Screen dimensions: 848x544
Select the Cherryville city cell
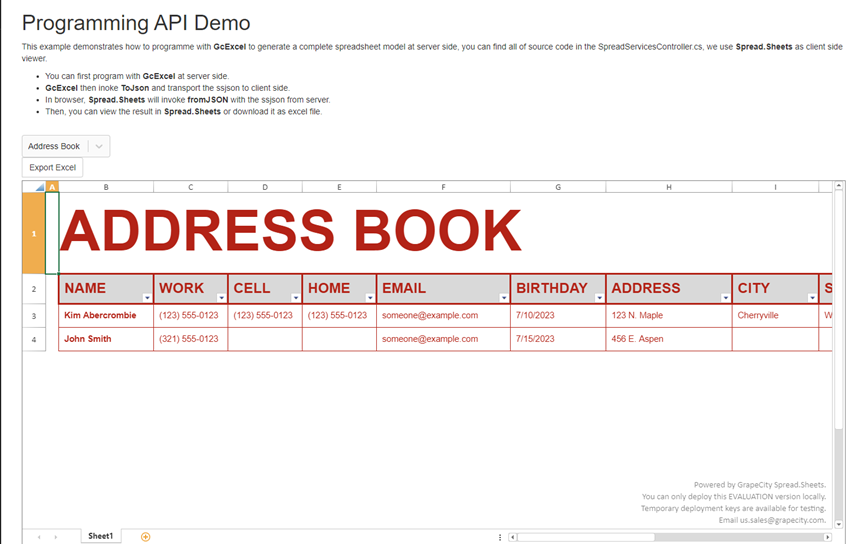point(775,315)
